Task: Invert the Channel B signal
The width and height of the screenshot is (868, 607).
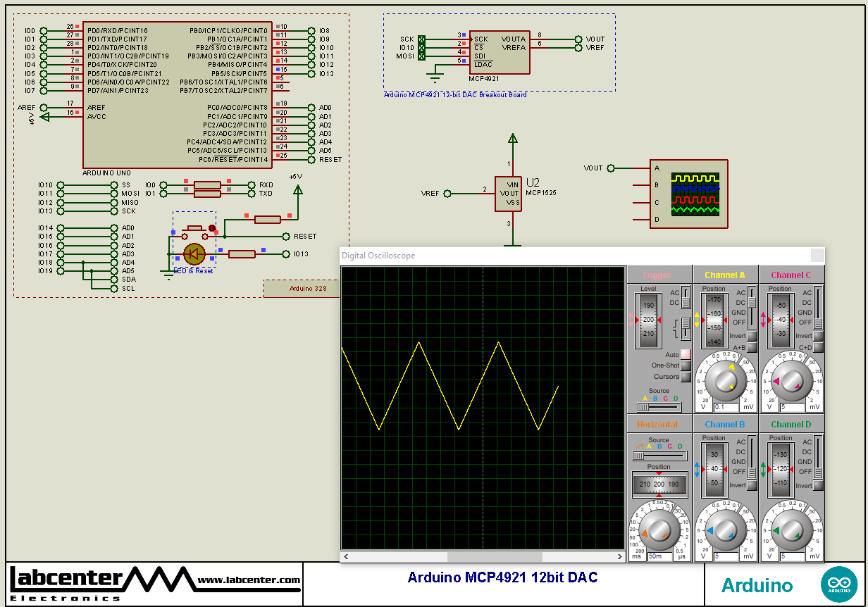Action: [x=752, y=486]
